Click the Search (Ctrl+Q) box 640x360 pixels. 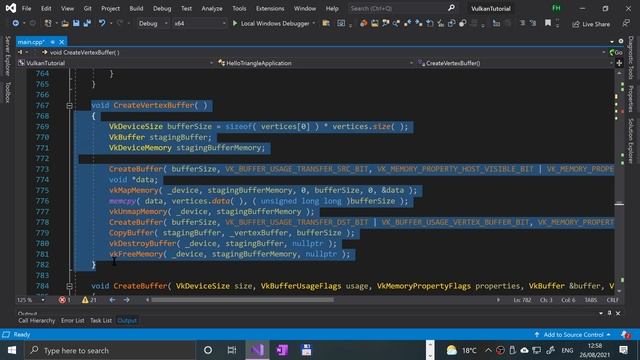(402, 8)
